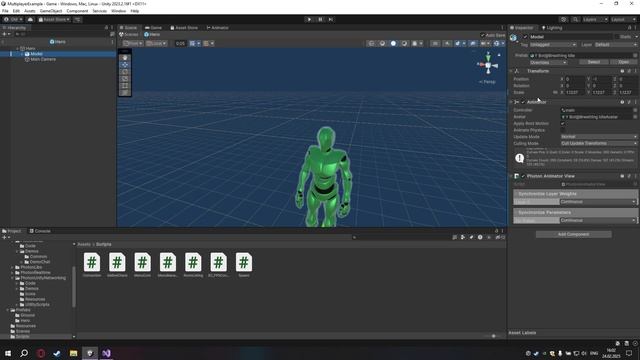Click the Model prefab cube icon in Inspector
Screen dimensions: 640x360
[513, 38]
